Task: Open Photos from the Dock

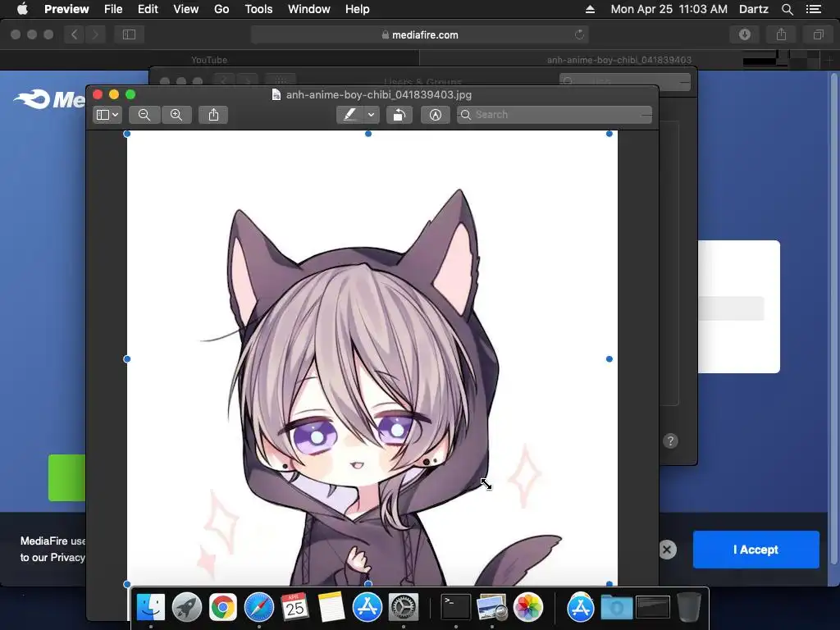Action: click(x=528, y=608)
